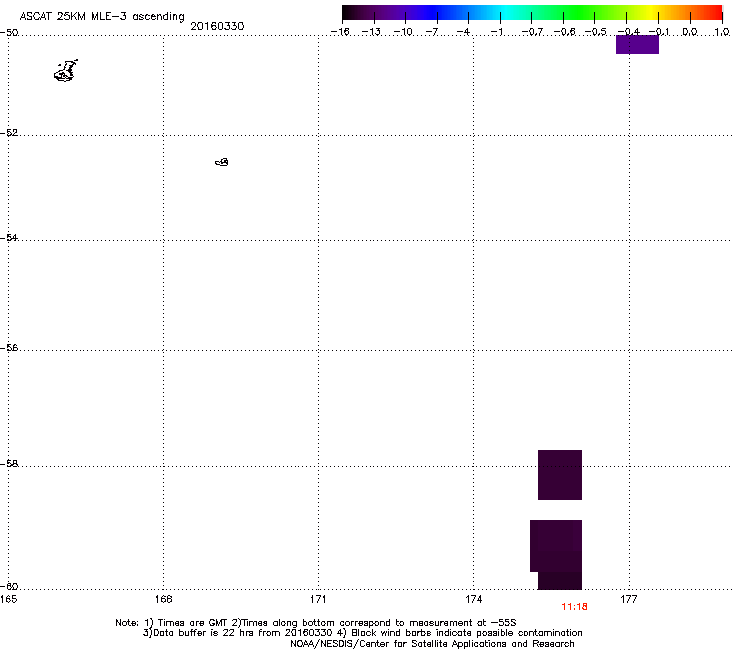Click the longitude axis label '177'
Image resolution: width=740 pixels, height=650 pixels.
pos(629,599)
